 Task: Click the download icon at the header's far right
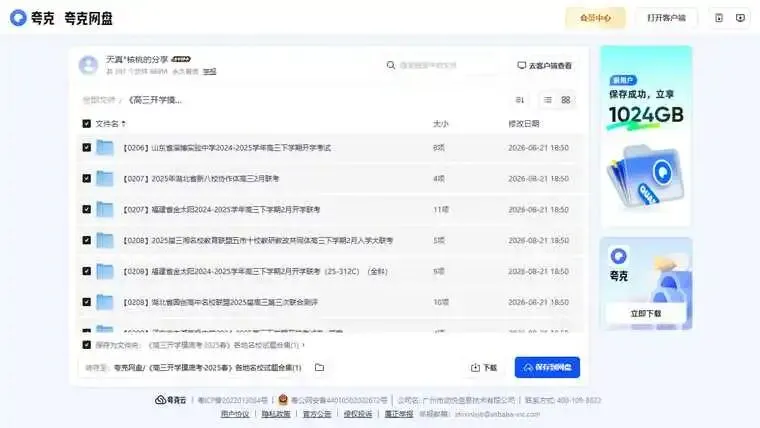740,18
